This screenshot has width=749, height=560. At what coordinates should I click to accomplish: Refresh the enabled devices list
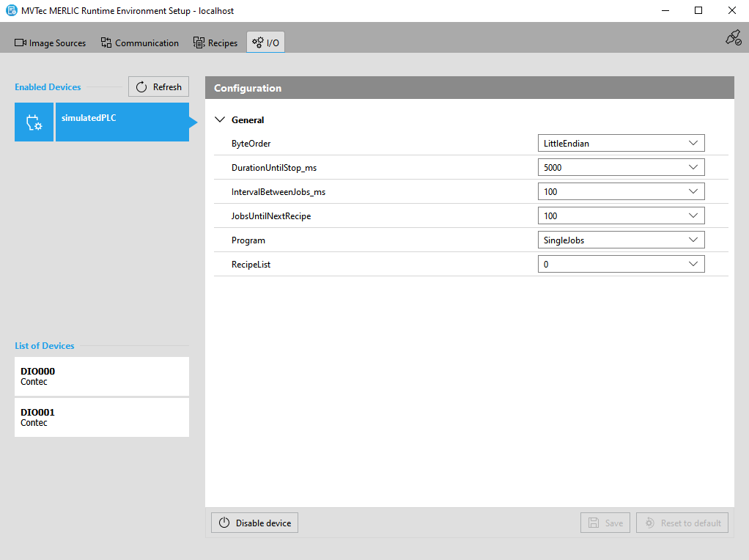click(159, 86)
